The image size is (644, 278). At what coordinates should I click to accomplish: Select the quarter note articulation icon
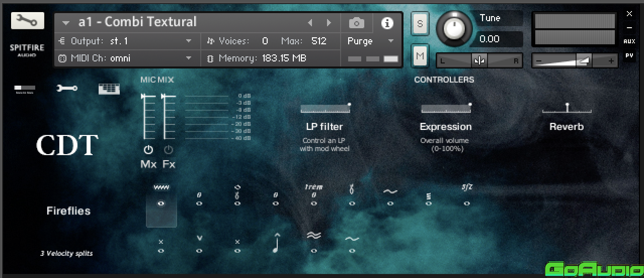(x=276, y=243)
